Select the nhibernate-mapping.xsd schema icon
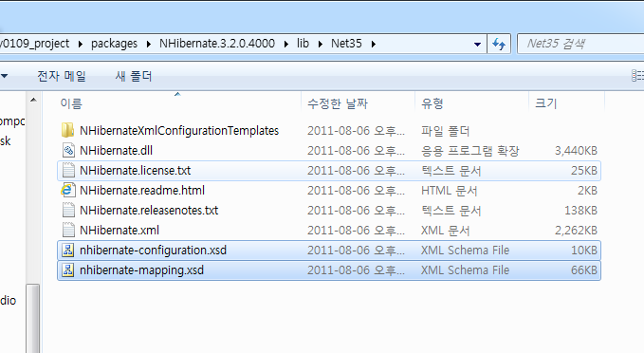This screenshot has width=644, height=353. [x=68, y=270]
